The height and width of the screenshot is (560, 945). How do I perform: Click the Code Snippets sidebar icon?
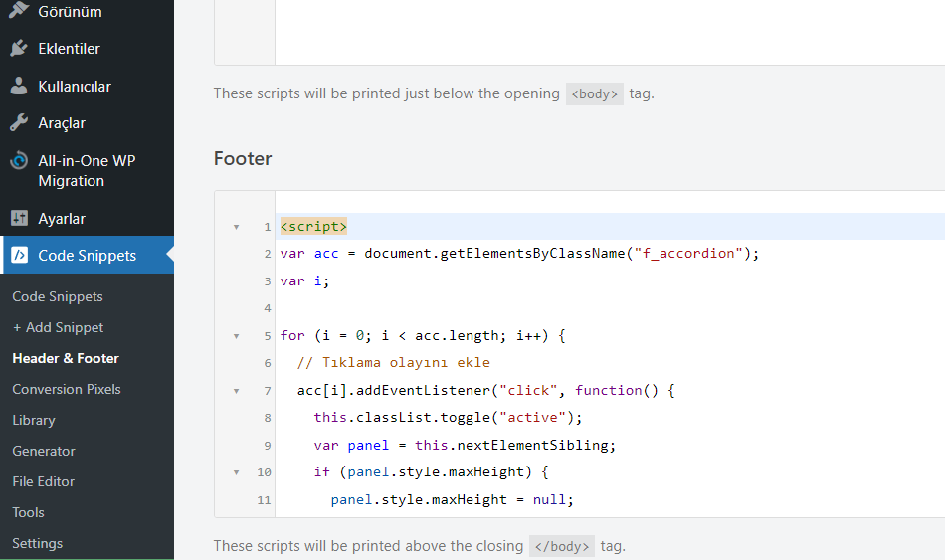pyautogui.click(x=19, y=255)
